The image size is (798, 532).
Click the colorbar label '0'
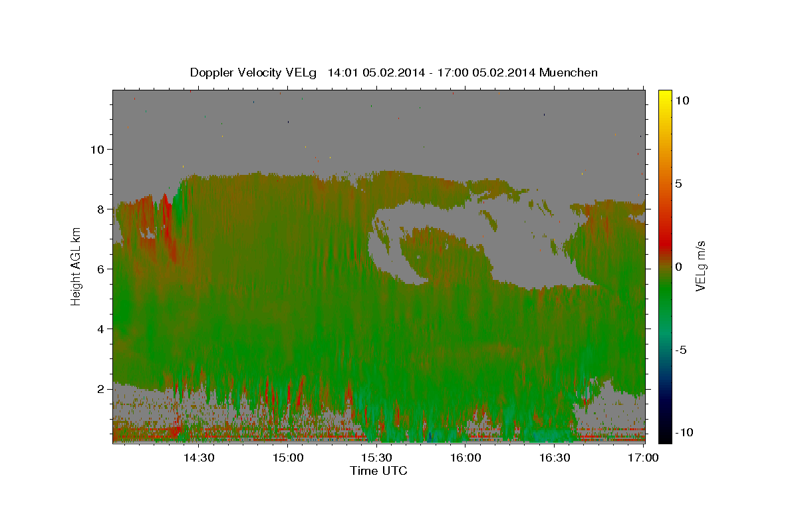(x=678, y=267)
